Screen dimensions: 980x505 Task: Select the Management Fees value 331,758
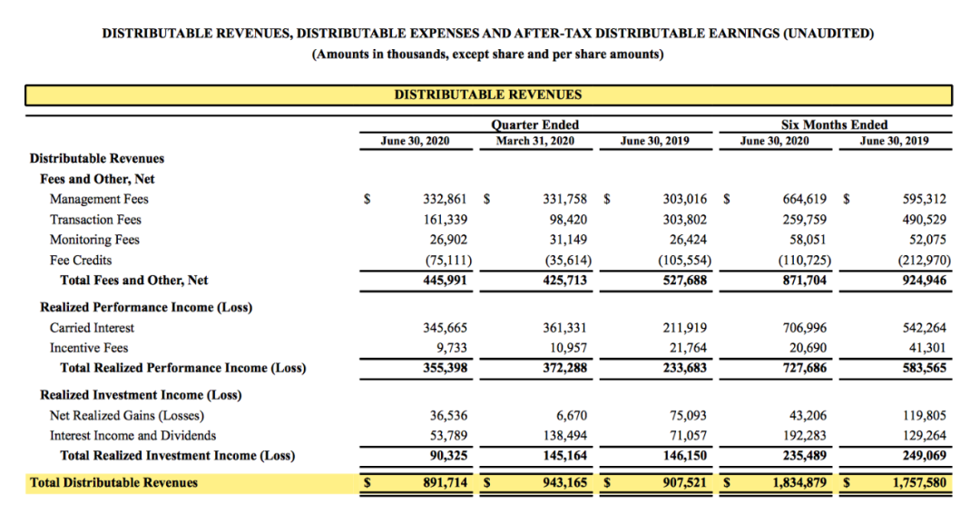coord(565,199)
